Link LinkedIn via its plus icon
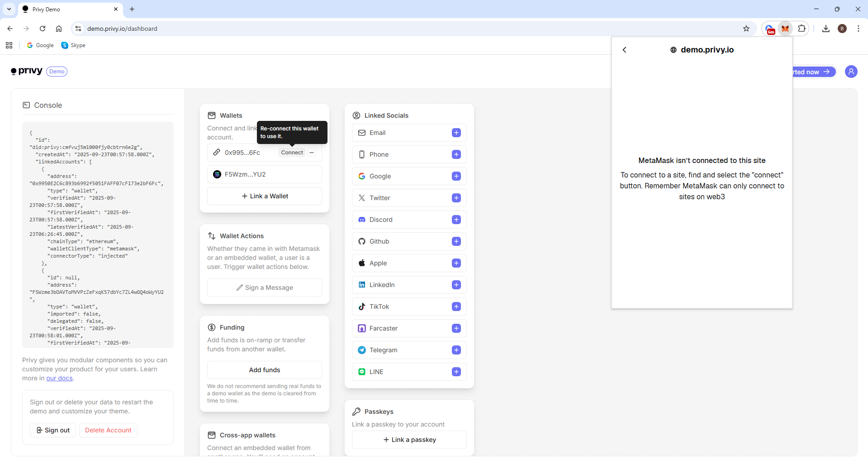Viewport: 868px width, 465px height. click(456, 285)
